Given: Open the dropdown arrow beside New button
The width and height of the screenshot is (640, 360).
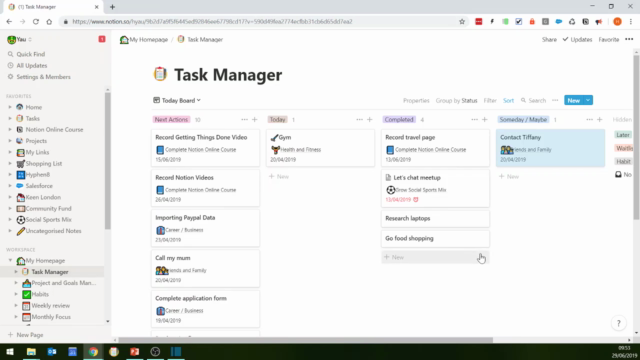Looking at the screenshot, I should [x=588, y=100].
